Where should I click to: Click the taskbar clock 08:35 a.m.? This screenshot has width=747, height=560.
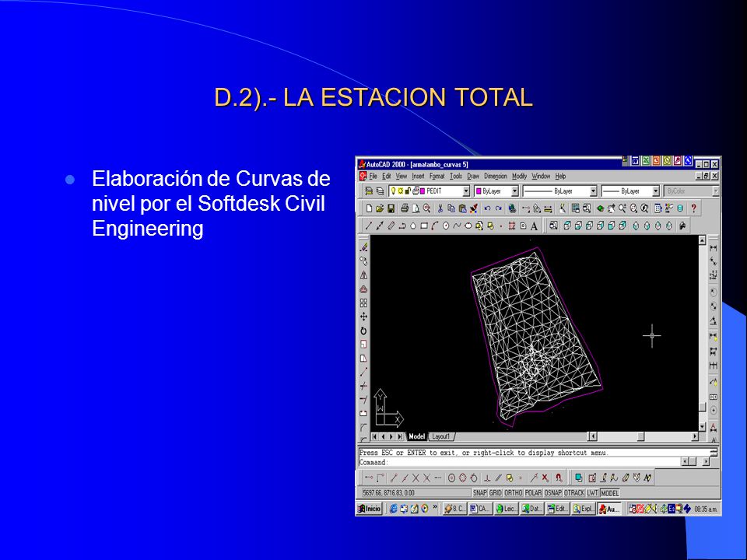tap(706, 509)
